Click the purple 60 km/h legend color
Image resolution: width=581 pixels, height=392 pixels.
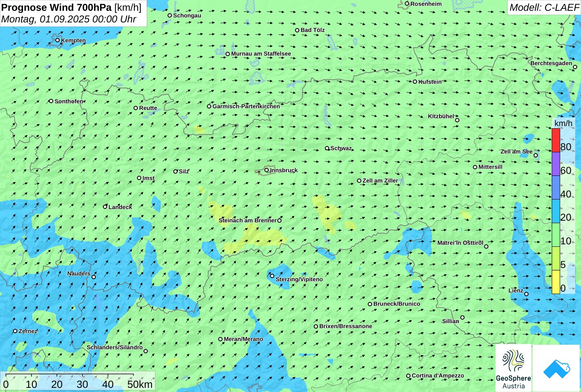[x=556, y=164]
